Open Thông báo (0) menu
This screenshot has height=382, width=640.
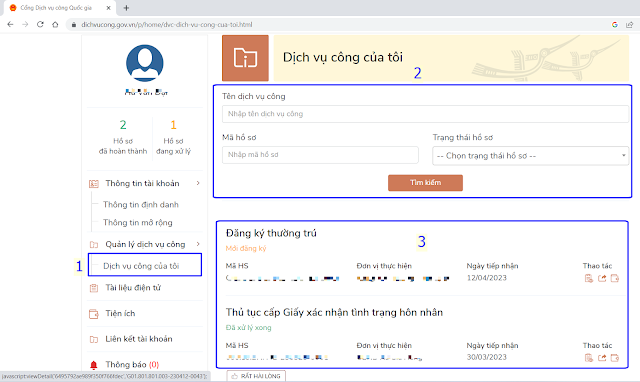132,364
